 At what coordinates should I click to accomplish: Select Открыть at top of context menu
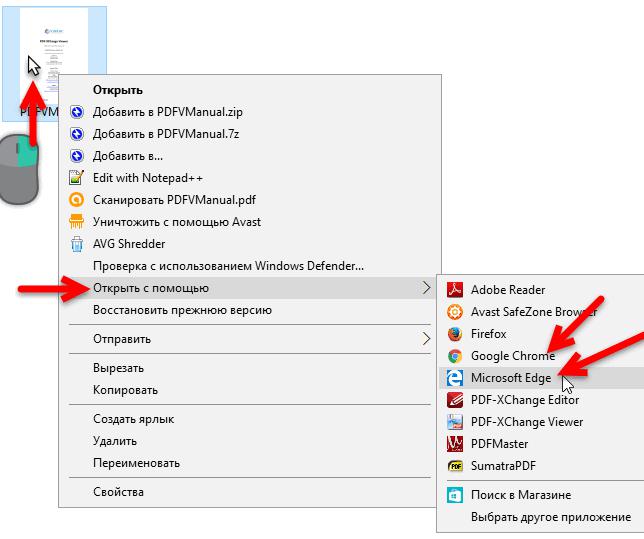click(118, 90)
